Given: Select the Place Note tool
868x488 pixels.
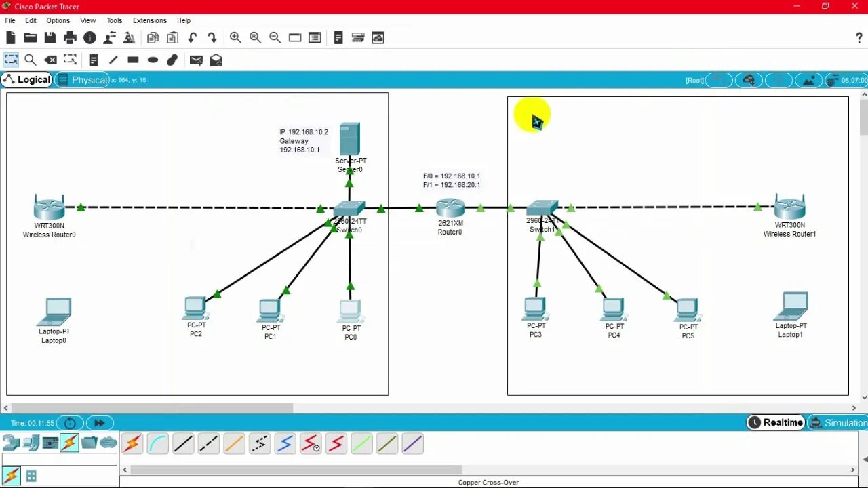Looking at the screenshot, I should click(x=94, y=60).
